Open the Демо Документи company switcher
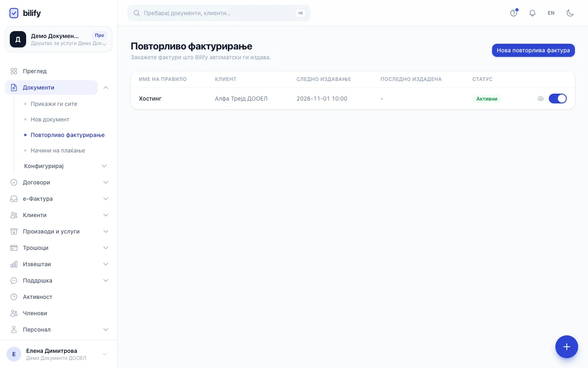 tap(58, 39)
